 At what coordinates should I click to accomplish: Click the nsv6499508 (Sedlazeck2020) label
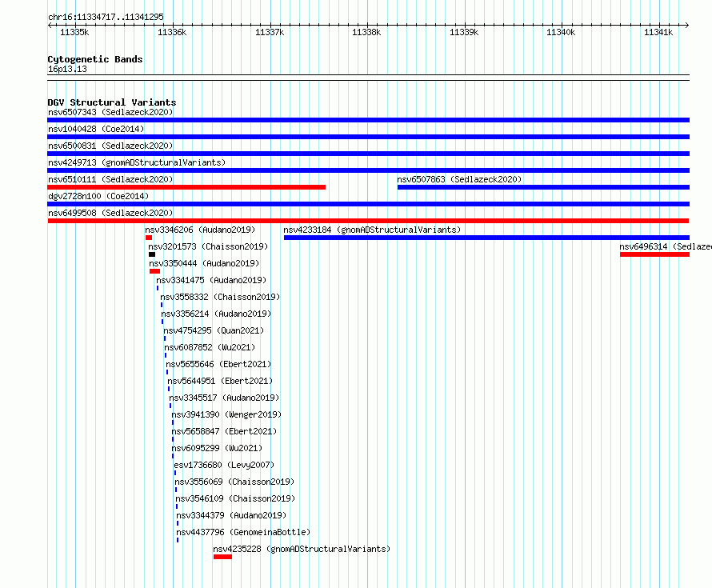(110, 213)
